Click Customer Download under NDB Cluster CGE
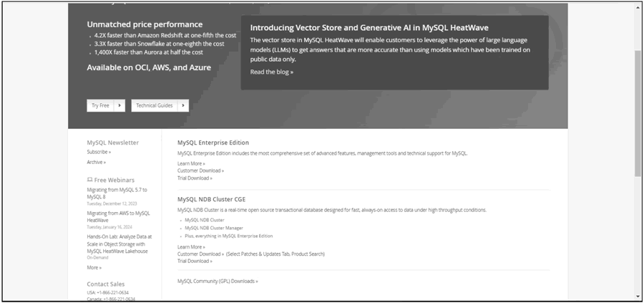644x303 pixels. [201, 254]
